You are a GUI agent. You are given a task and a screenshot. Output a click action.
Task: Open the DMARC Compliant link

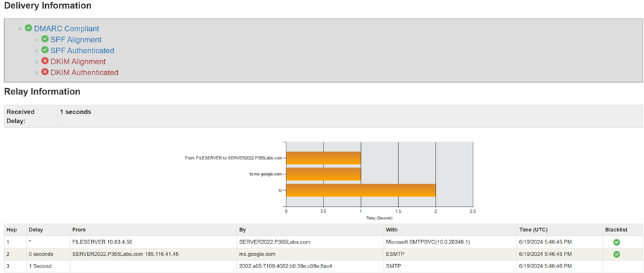pos(66,29)
